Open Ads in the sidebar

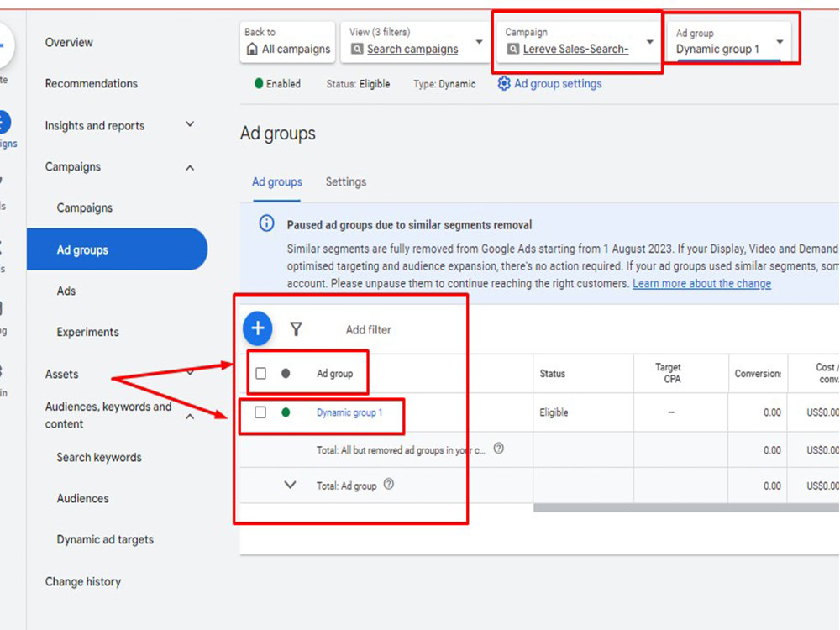click(x=66, y=291)
